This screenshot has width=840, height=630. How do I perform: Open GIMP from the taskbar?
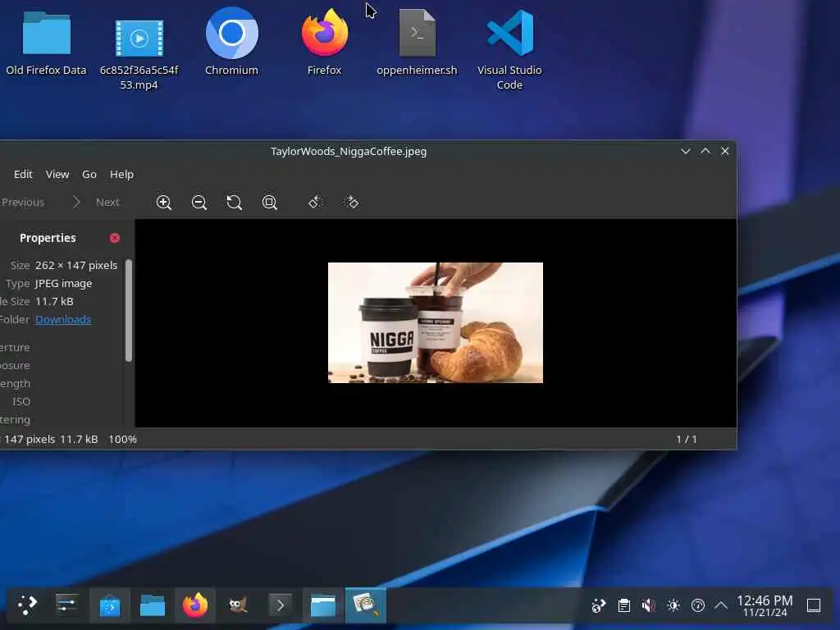pos(238,606)
